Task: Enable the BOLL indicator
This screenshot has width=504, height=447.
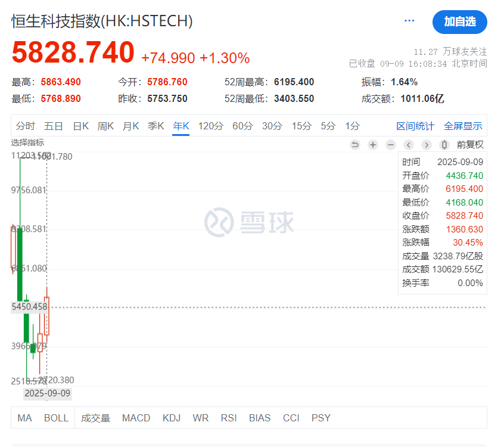Action: point(56,418)
